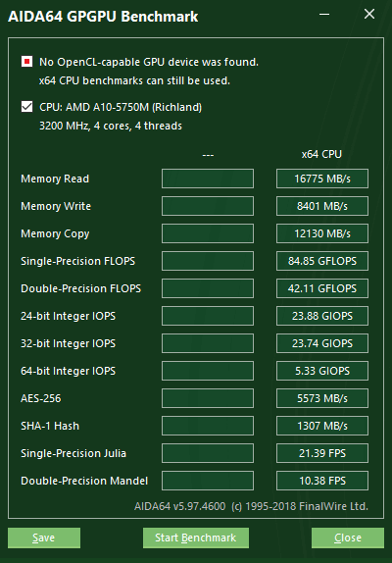The height and width of the screenshot is (563, 392).
Task: Click the green Close button
Action: pos(348,537)
